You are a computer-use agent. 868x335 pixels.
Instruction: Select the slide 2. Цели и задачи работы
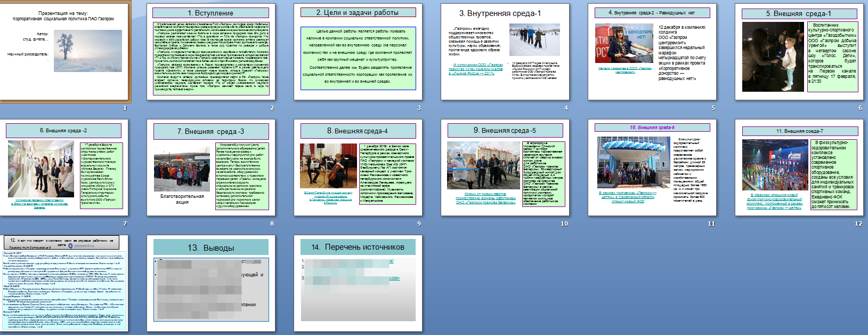[x=358, y=51]
